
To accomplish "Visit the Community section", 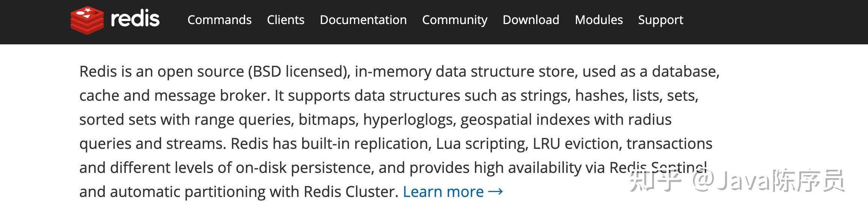I will click(x=455, y=20).
